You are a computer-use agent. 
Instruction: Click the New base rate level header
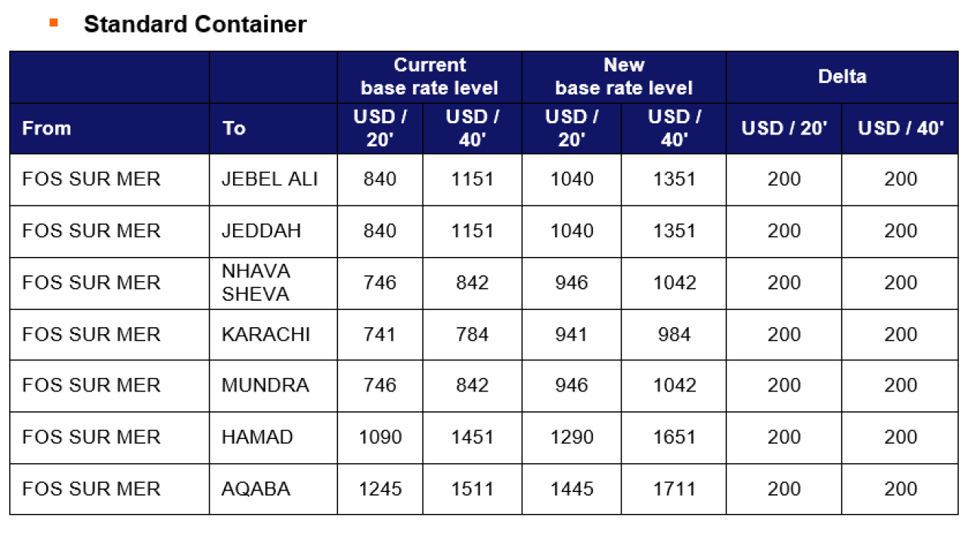624,77
